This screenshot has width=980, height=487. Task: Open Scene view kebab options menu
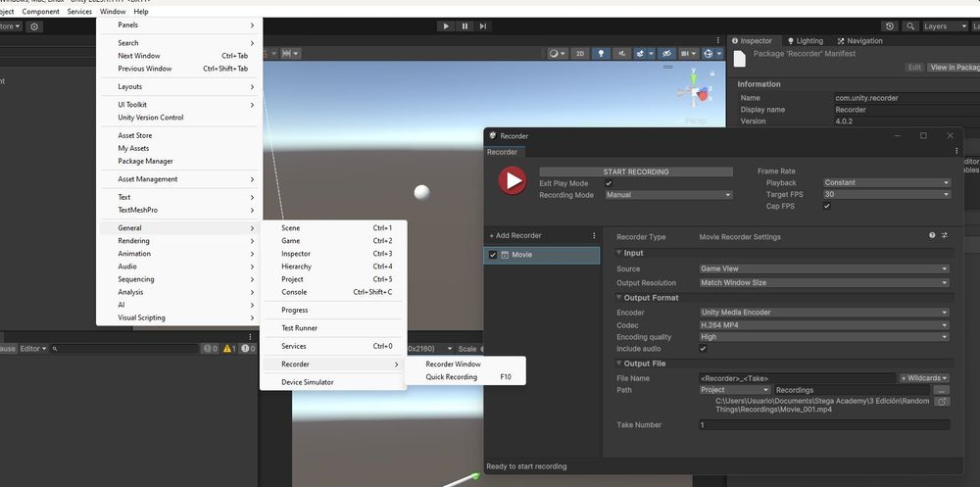point(718,40)
